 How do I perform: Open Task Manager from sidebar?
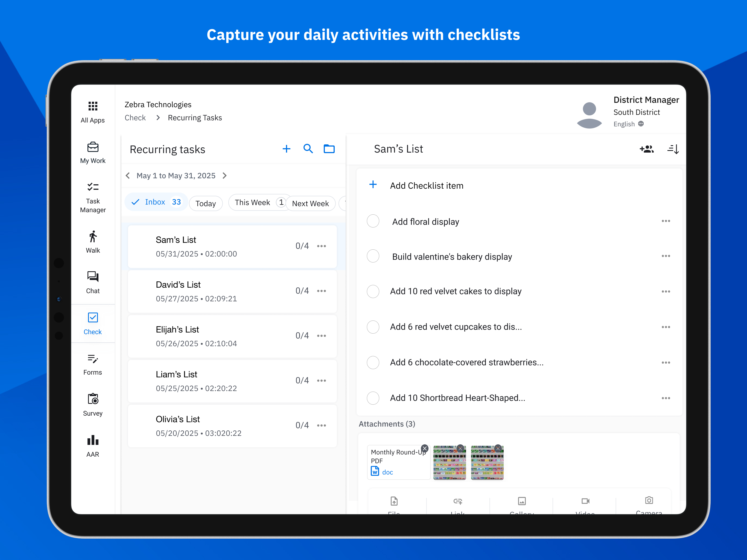point(92,198)
